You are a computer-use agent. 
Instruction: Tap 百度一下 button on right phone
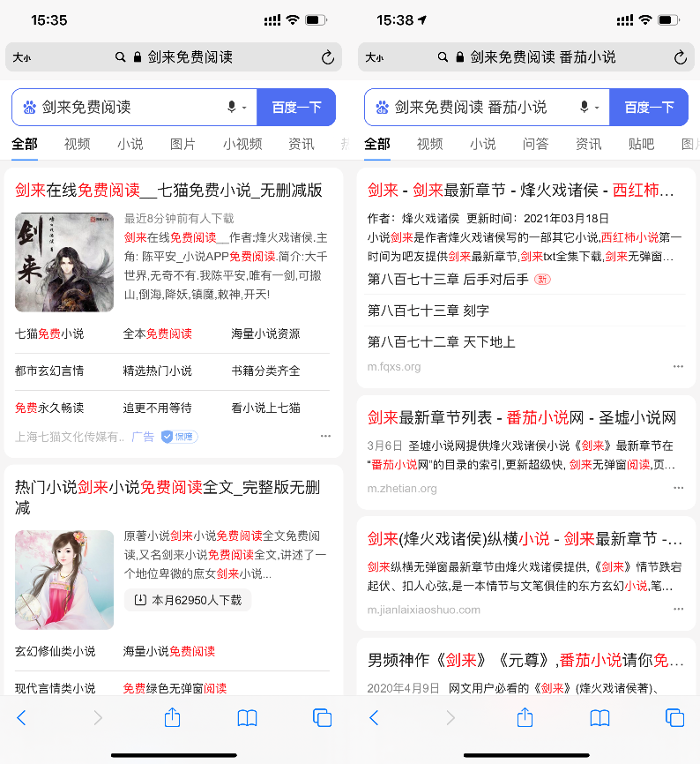[649, 108]
